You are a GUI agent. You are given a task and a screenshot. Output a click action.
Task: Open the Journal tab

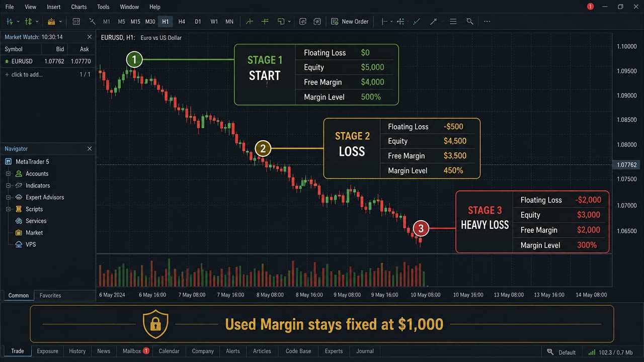click(365, 351)
